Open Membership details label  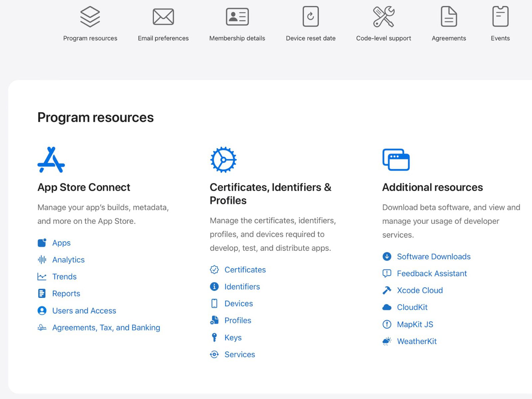[x=237, y=38]
